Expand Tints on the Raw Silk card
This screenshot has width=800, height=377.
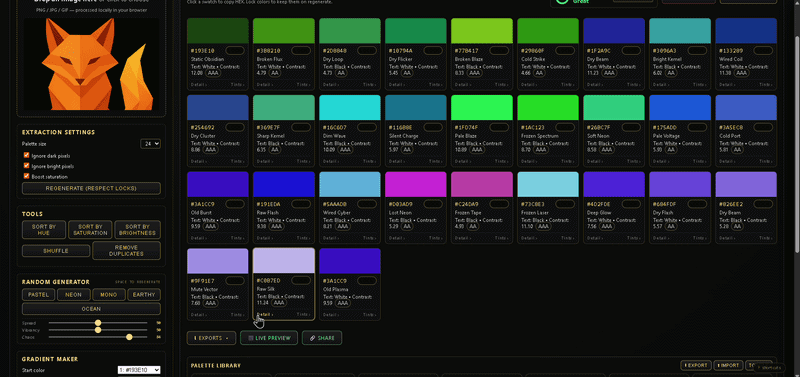click(304, 315)
